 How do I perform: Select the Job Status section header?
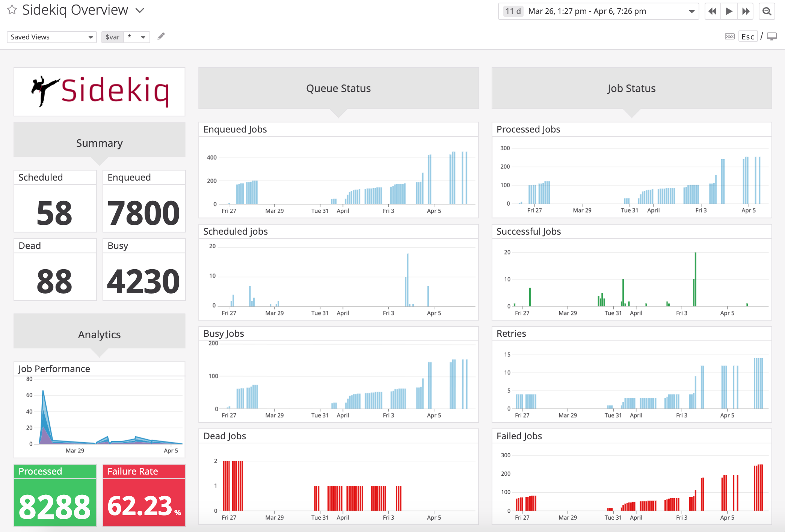click(631, 88)
